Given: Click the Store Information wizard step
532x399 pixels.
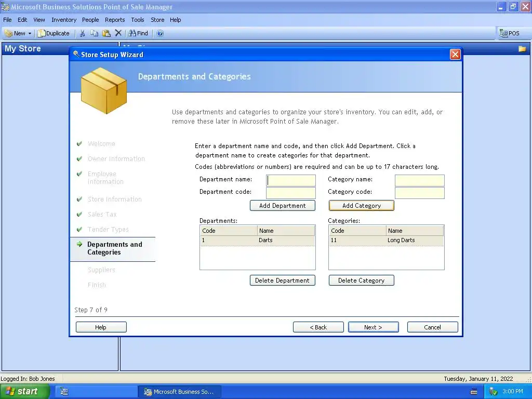Looking at the screenshot, I should 115,199.
